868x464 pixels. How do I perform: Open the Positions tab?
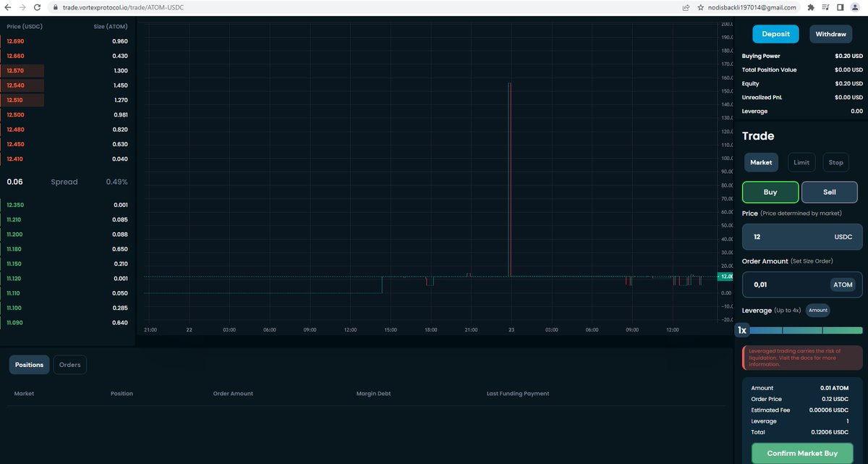(29, 365)
